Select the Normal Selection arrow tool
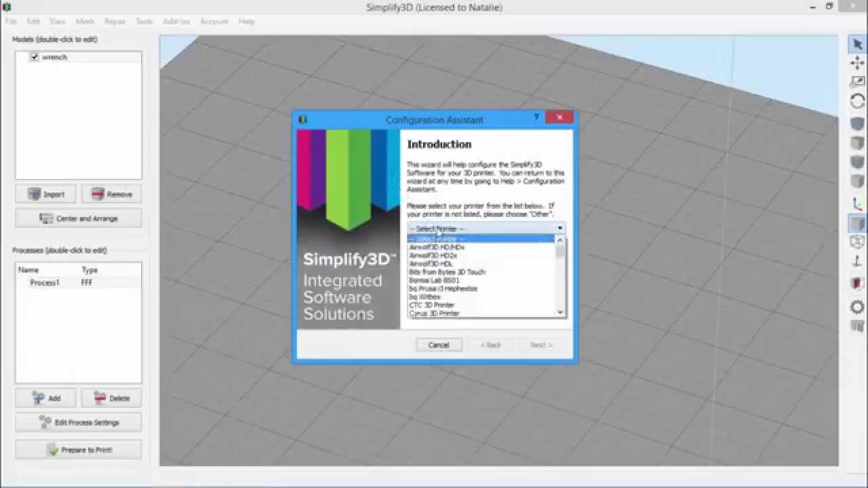The image size is (868, 488). (x=857, y=44)
